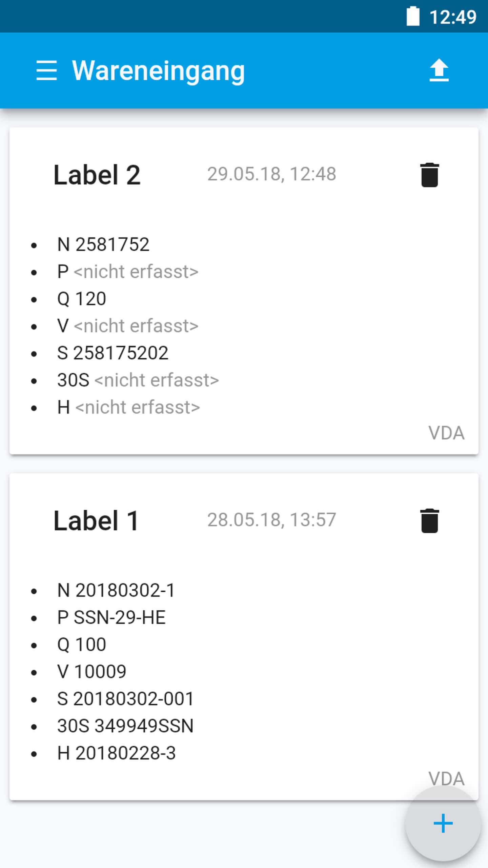The image size is (488, 868).
Task: Tap the upload icon in header
Action: pyautogui.click(x=439, y=71)
